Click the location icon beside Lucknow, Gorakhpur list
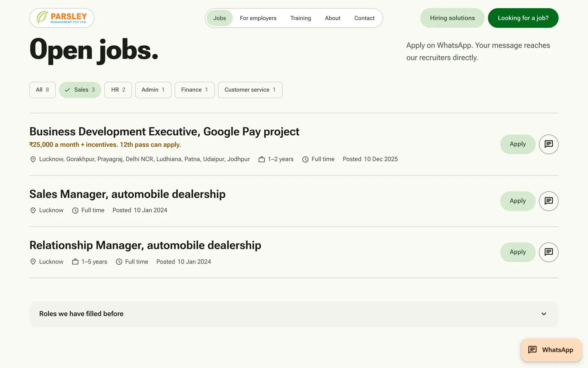Image resolution: width=588 pixels, height=368 pixels. 33,159
